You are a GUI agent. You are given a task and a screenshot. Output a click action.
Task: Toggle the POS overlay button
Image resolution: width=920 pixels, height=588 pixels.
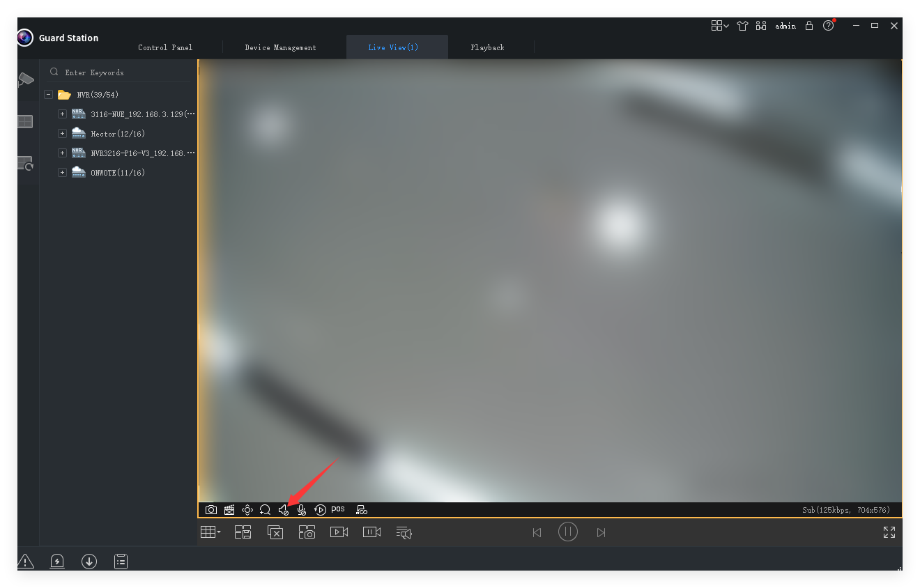338,509
